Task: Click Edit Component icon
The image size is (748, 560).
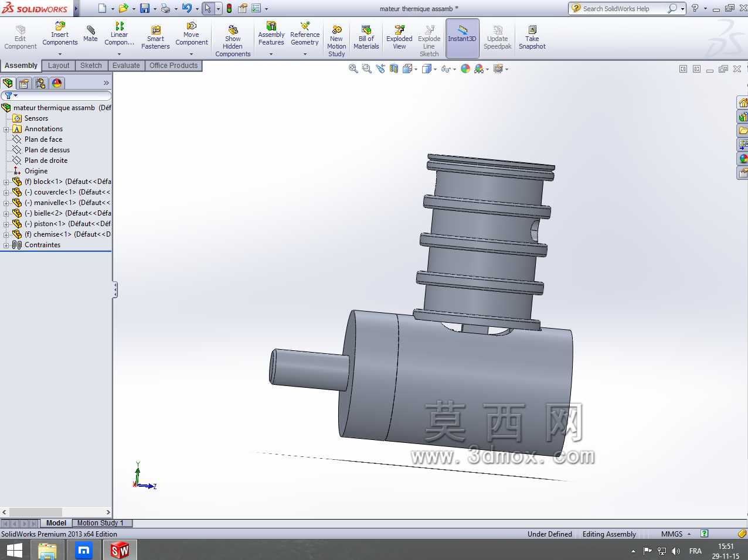Action: tap(21, 30)
